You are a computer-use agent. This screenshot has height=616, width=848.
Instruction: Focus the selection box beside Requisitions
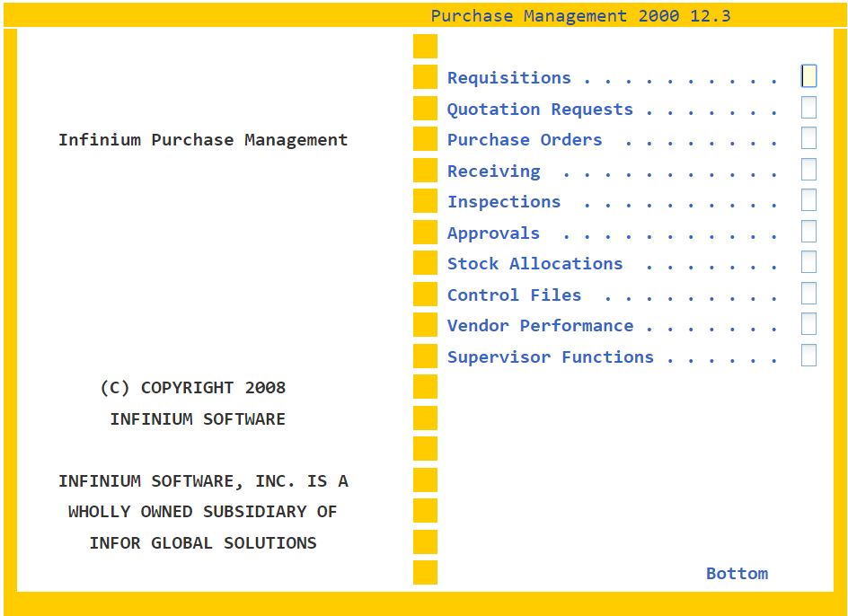808,76
